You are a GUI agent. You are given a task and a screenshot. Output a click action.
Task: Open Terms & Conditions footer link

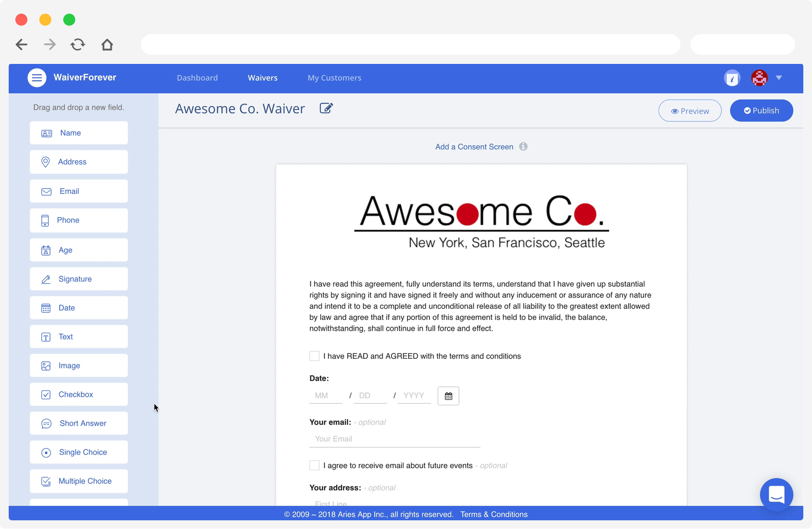494,514
